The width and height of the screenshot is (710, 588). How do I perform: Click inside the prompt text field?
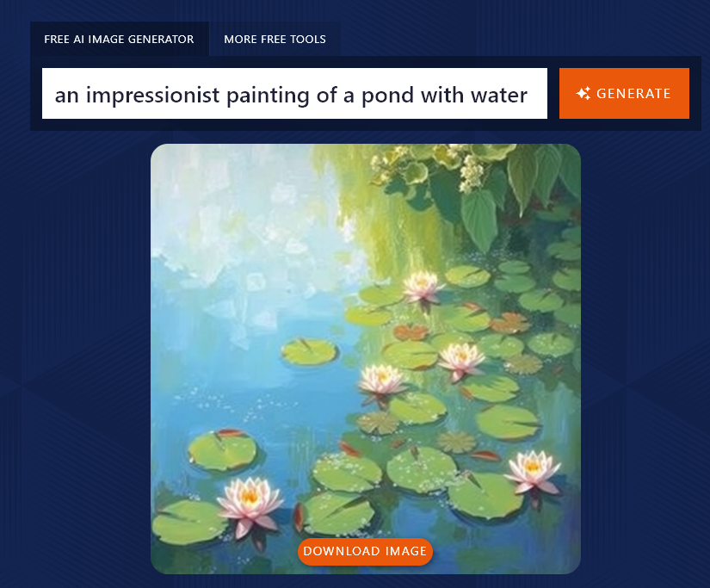(293, 93)
